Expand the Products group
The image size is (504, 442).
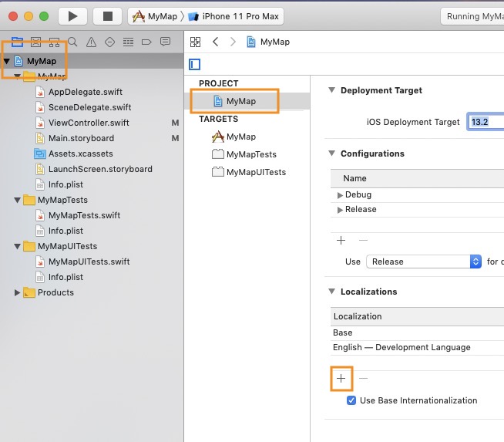coord(18,292)
